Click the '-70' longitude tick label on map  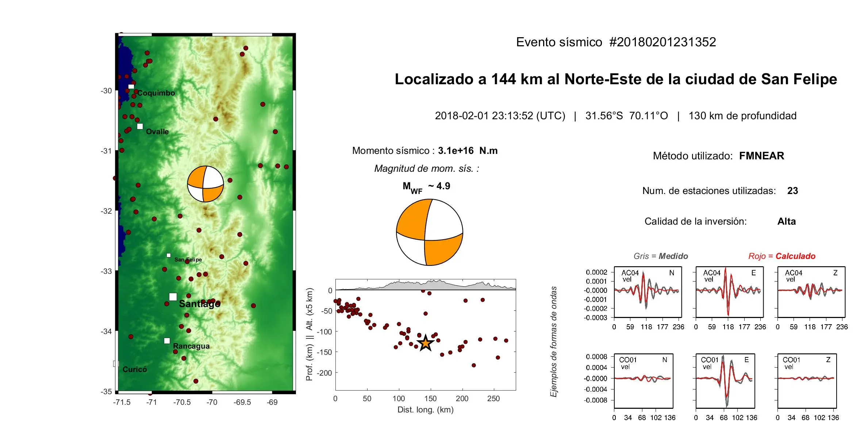pyautogui.click(x=212, y=402)
